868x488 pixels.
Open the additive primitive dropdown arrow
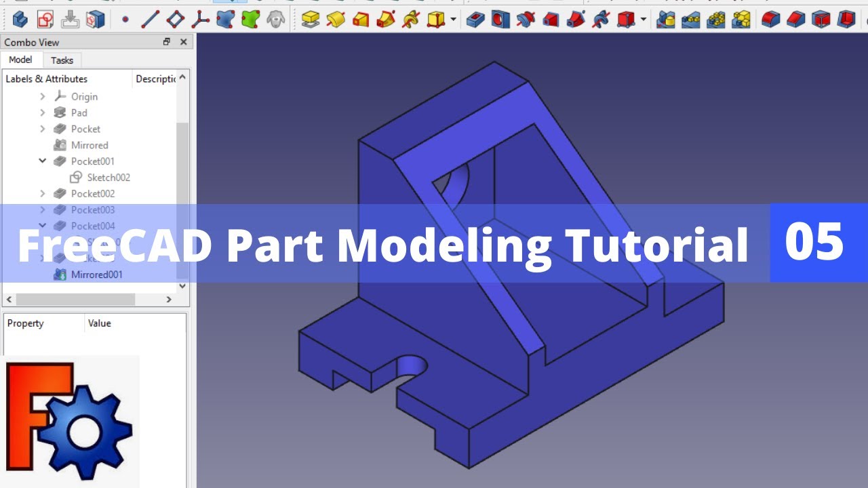coord(453,20)
